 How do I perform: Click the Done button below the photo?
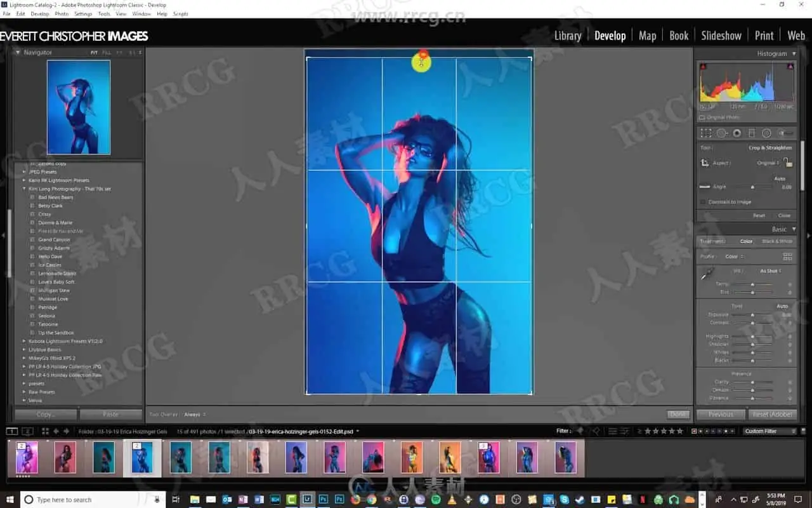coord(678,415)
